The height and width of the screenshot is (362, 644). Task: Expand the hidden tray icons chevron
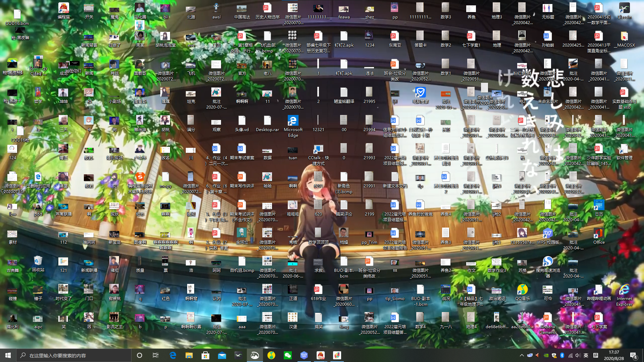coord(522,355)
